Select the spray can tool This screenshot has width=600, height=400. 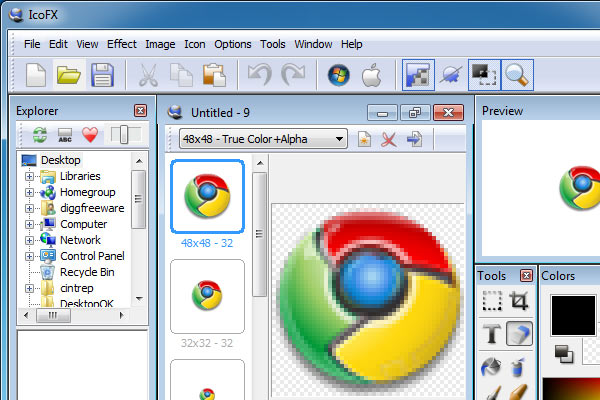coord(518,367)
